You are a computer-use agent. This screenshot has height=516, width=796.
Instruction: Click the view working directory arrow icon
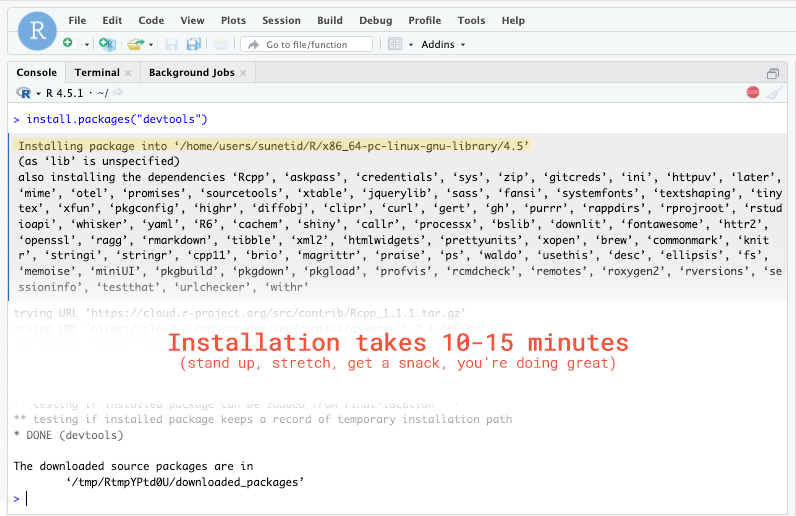118,92
